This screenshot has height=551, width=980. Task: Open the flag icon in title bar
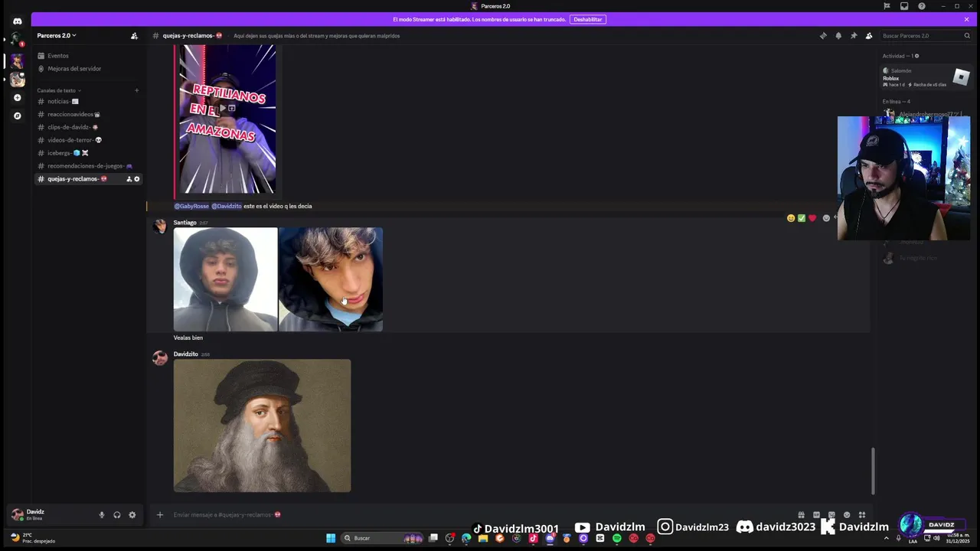887,6
